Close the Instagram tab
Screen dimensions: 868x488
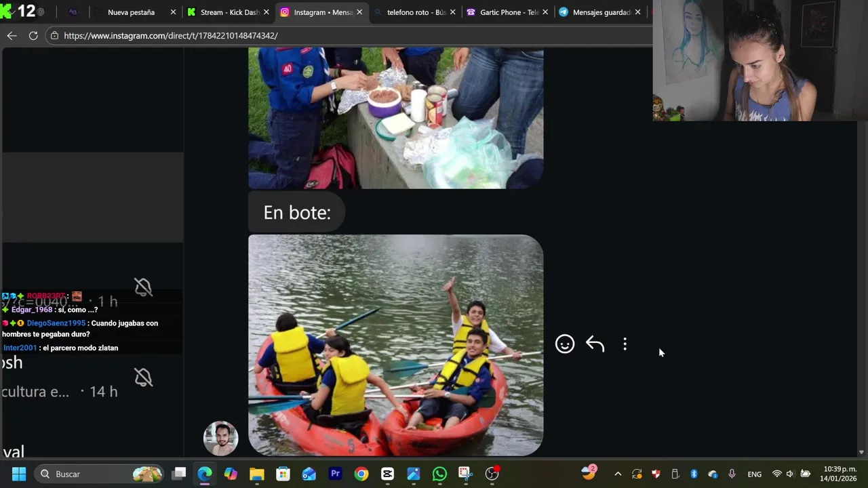click(x=359, y=12)
